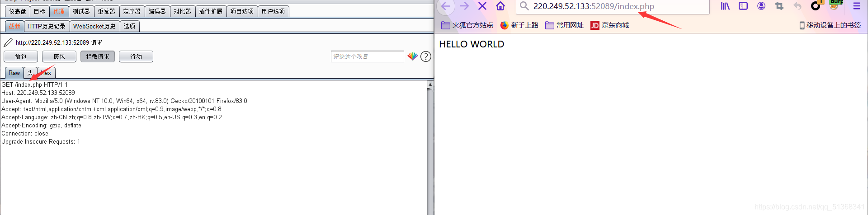Click the comment input field
This screenshot has height=215, width=868.
(368, 56)
